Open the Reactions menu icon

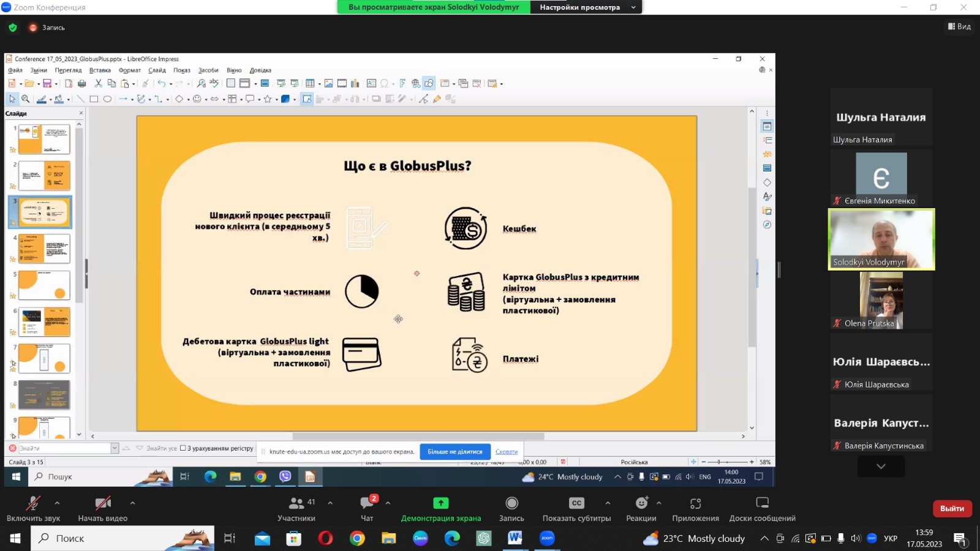click(641, 503)
